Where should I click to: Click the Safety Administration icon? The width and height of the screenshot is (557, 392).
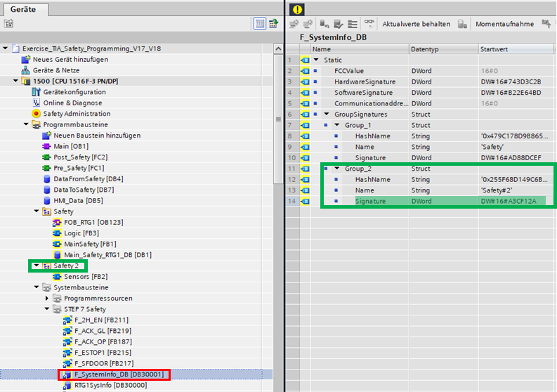point(36,114)
